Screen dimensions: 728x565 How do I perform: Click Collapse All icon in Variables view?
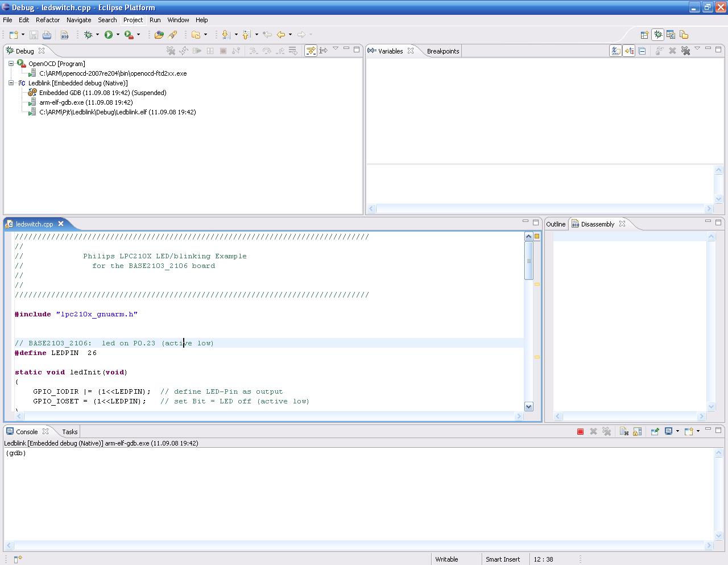tap(642, 51)
